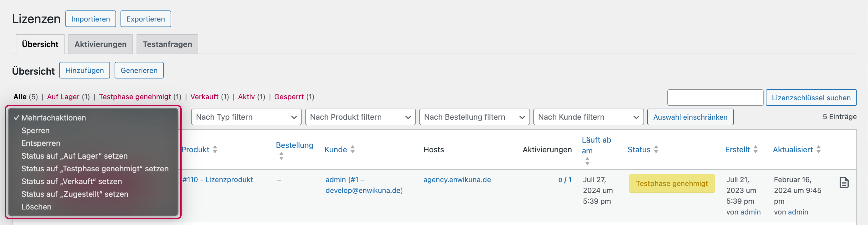
Task: Open Nach Produkt filtern dropdown
Action: (360, 117)
